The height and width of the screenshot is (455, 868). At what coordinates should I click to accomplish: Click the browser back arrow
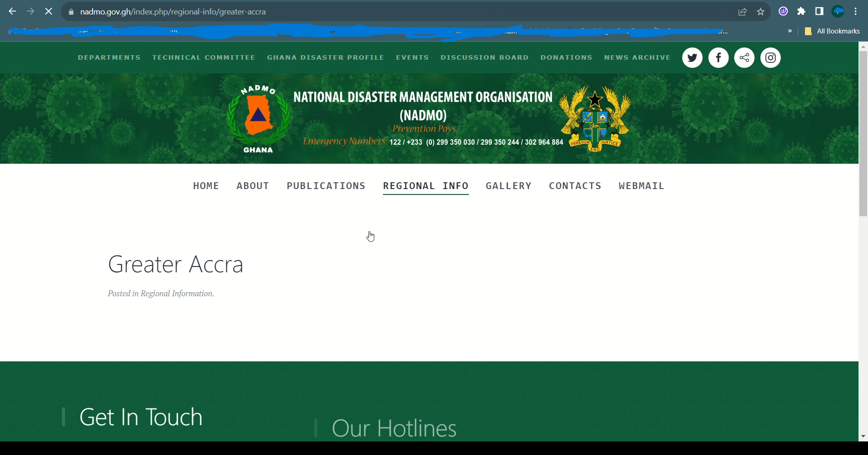[x=13, y=12]
